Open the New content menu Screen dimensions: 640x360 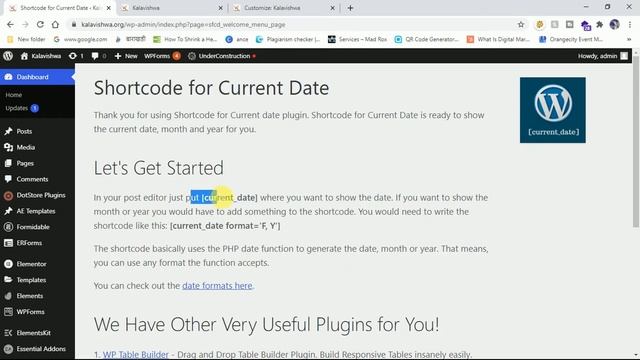click(126, 56)
